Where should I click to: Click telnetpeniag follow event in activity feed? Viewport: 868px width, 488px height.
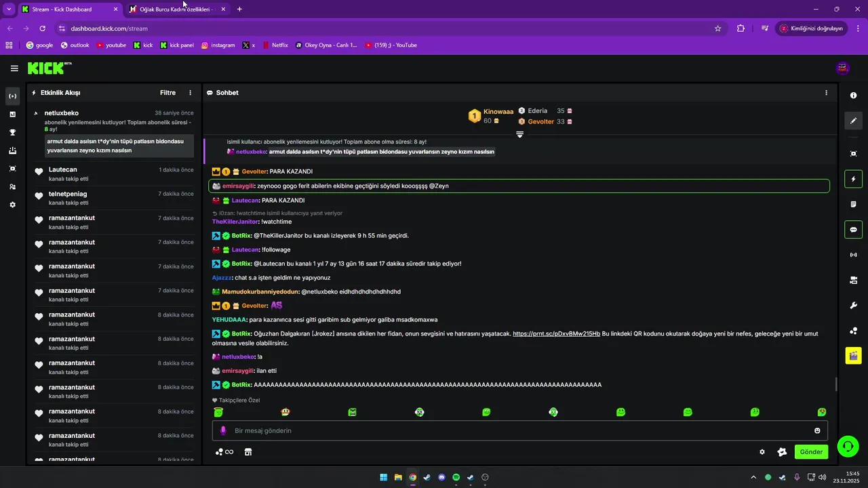(x=114, y=198)
